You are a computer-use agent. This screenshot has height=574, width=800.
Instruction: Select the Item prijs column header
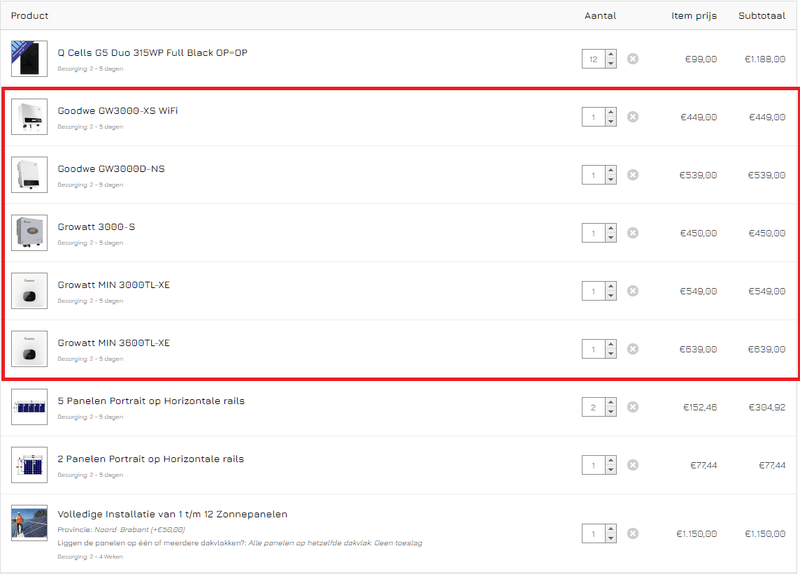[x=694, y=16]
